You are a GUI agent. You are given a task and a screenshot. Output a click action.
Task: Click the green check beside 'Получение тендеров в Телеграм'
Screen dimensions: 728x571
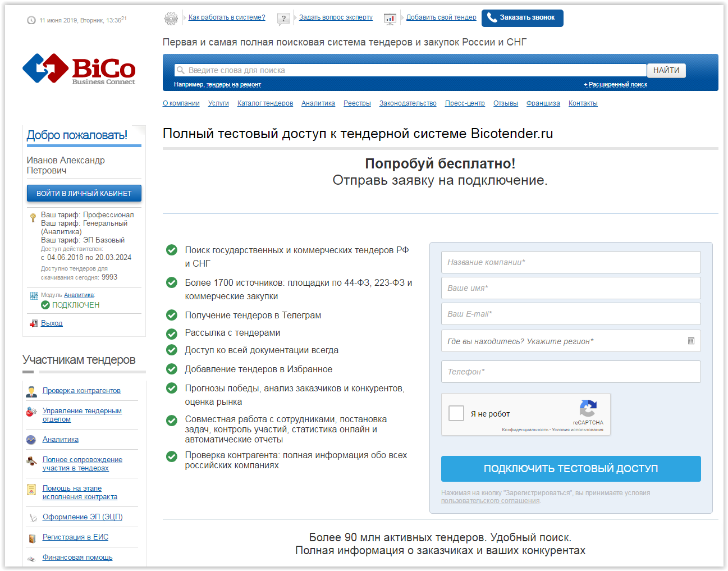coord(172,316)
